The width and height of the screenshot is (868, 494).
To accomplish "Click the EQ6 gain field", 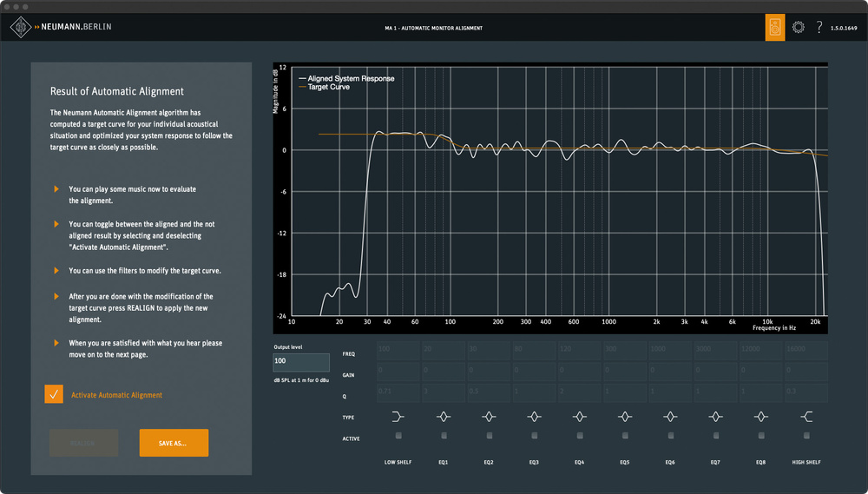I will (669, 372).
